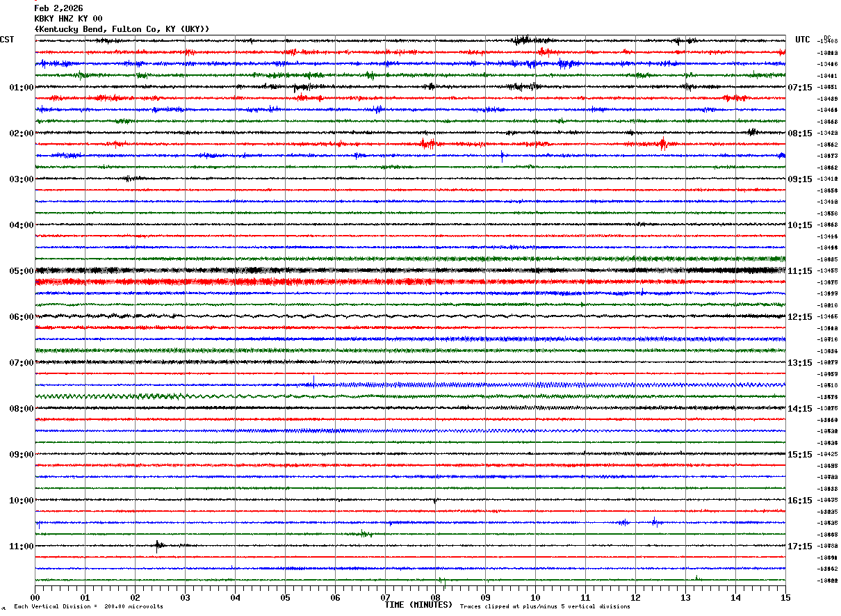The image size is (841, 616).
Task: Click the CST timezone header
Action: (7, 40)
